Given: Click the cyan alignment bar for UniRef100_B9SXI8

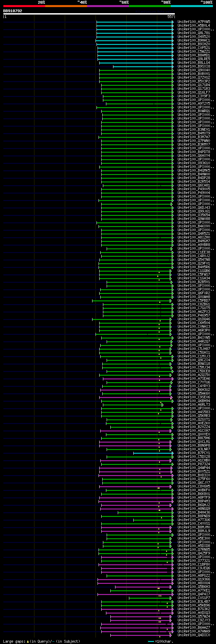Looking at the screenshot, I should (x=143, y=66).
